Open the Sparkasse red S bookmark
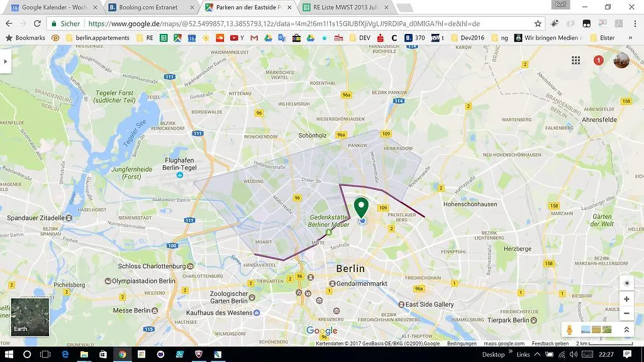Image resolution: width=644 pixels, height=362 pixels. click(380, 38)
